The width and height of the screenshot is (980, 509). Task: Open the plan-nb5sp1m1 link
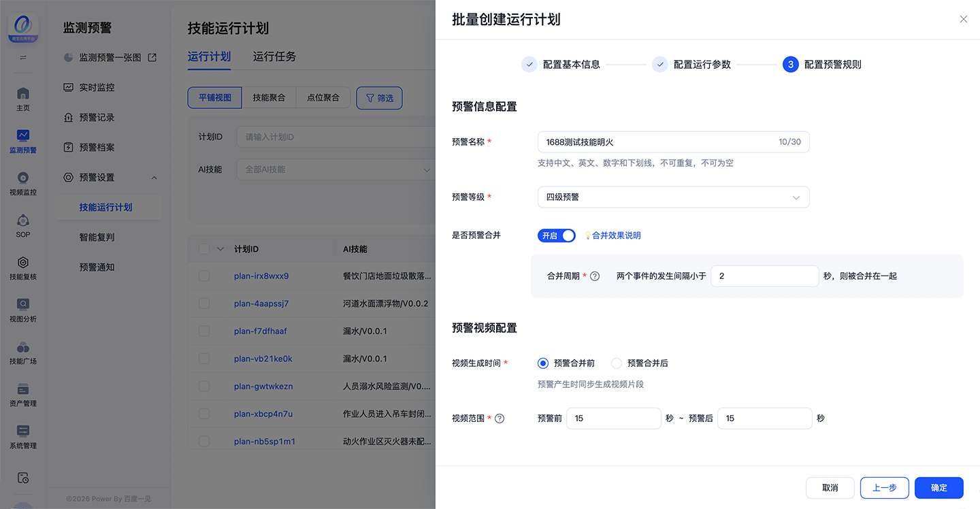(x=265, y=442)
